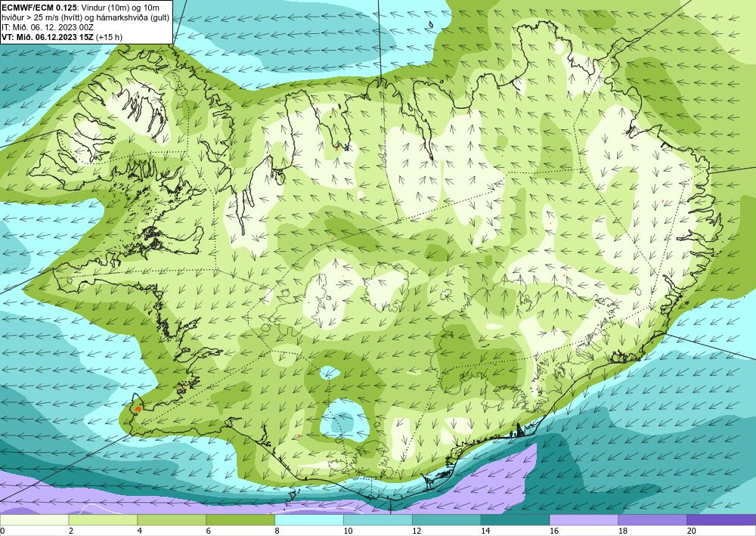Image resolution: width=756 pixels, height=536 pixels.
Task: Pick the 8–10 m/s light cyan legend swatch
Action: pos(309,520)
